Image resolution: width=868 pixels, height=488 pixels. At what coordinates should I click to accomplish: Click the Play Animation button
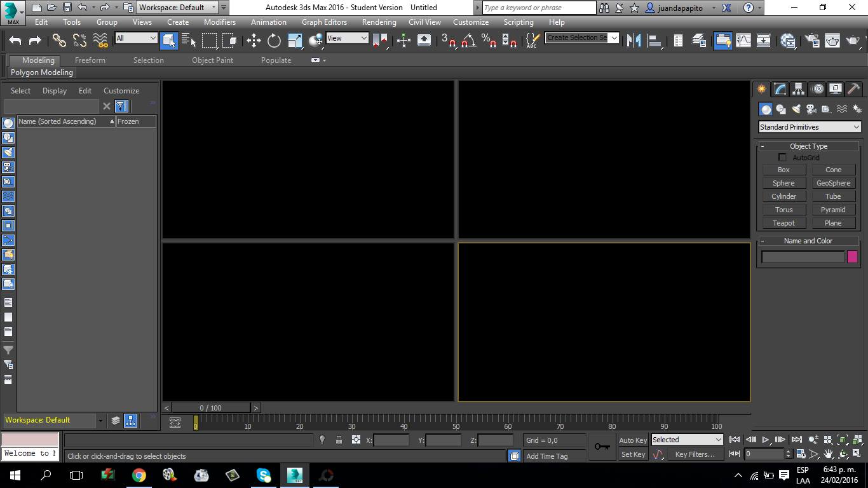pos(766,440)
